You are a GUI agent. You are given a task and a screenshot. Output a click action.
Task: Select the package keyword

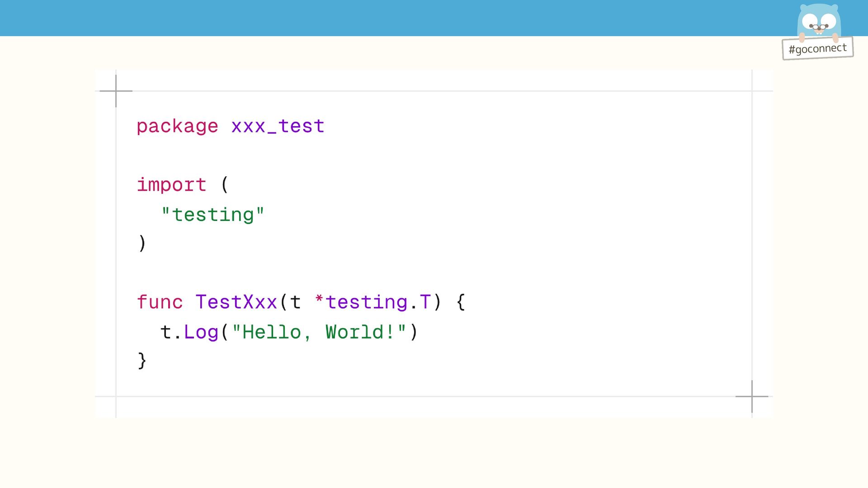click(177, 126)
